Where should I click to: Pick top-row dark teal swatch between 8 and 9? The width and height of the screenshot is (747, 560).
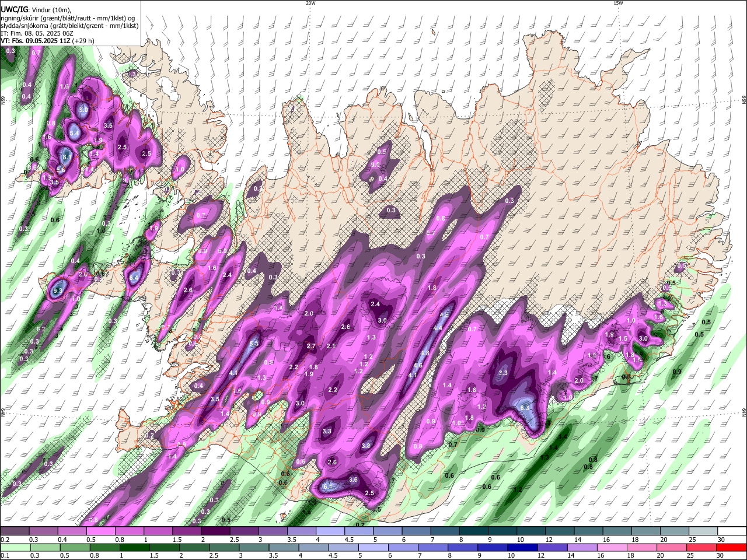pyautogui.click(x=474, y=531)
